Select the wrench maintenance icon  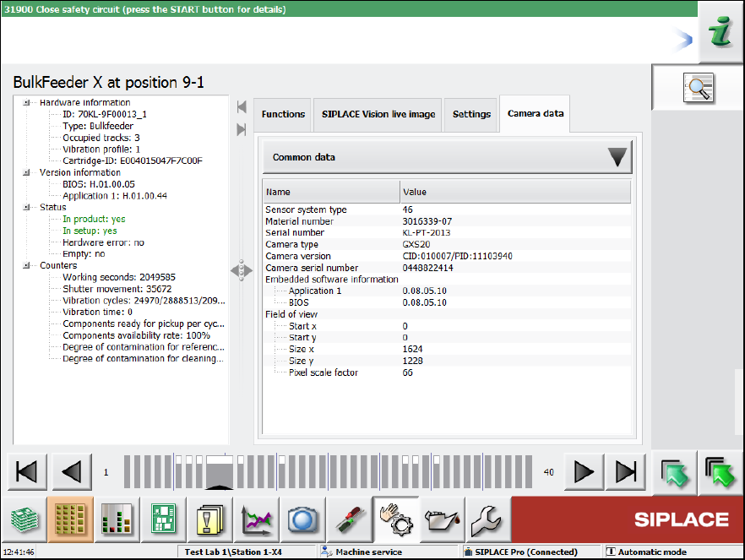(485, 519)
